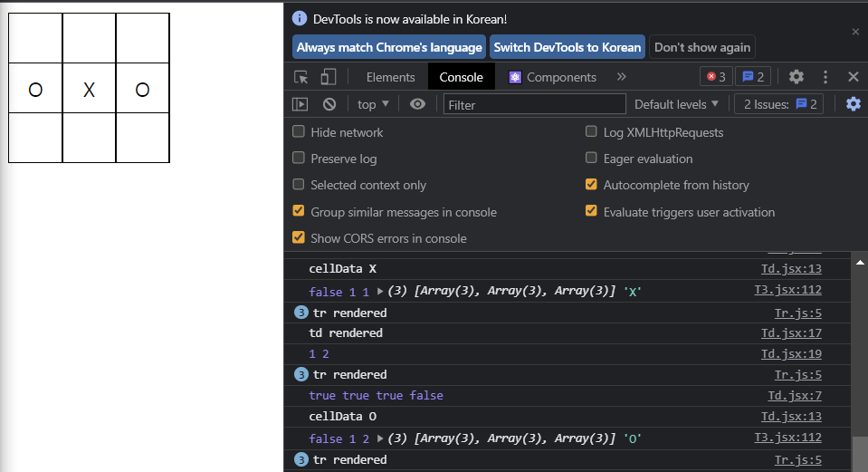Enable the Eager evaluation checkbox
The width and height of the screenshot is (868, 472).
591,158
